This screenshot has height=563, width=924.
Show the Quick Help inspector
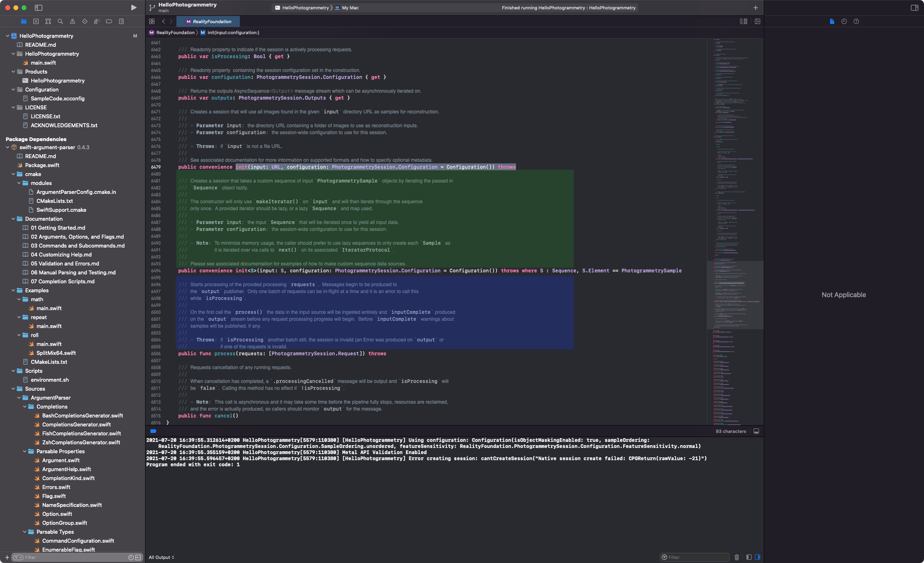(x=856, y=21)
